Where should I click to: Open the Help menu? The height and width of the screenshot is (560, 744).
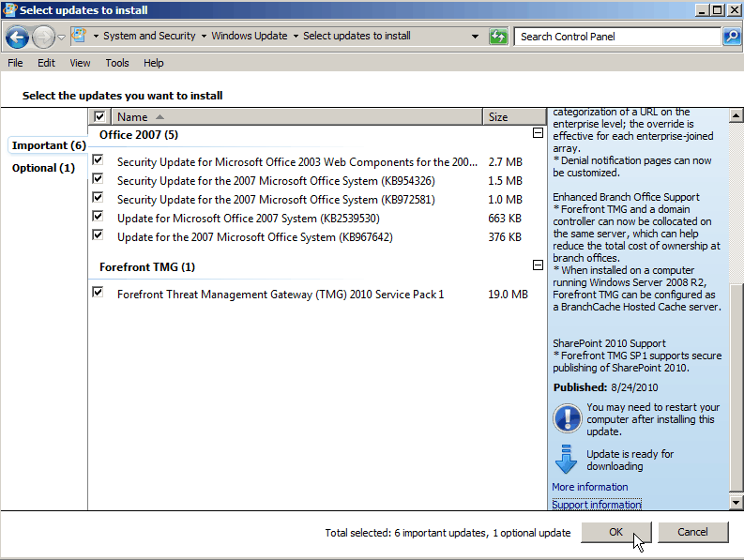[x=153, y=63]
